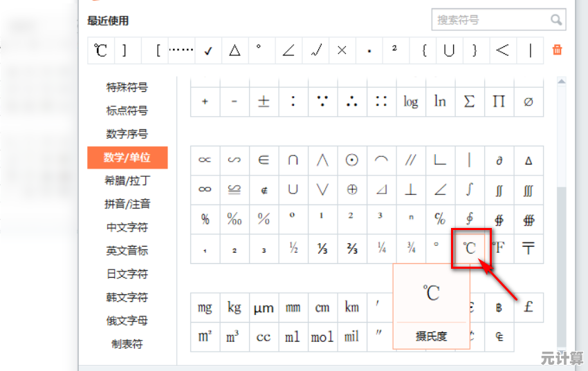Click the red trash delete icon
Viewport: 588px width, 371px height.
click(557, 50)
